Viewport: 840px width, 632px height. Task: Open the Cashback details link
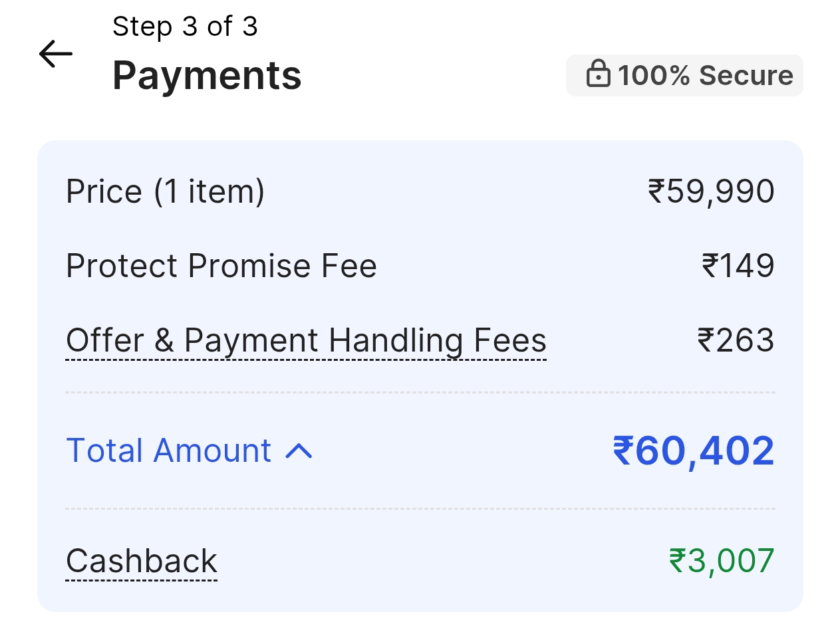pos(142,561)
